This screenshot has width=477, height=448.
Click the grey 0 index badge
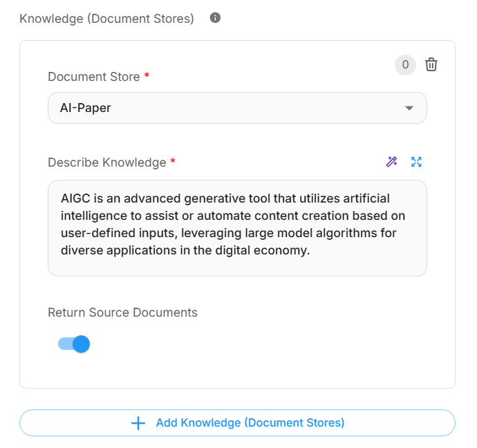(405, 65)
